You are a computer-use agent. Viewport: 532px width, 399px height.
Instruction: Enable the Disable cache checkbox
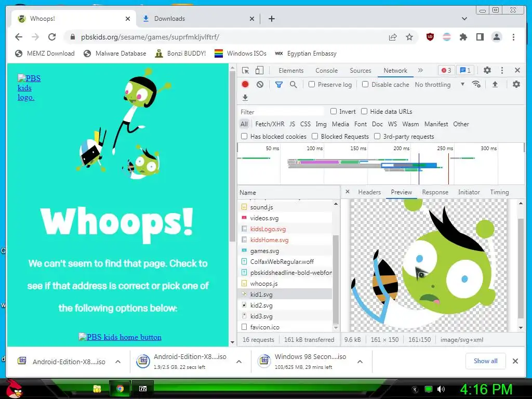[365, 84]
